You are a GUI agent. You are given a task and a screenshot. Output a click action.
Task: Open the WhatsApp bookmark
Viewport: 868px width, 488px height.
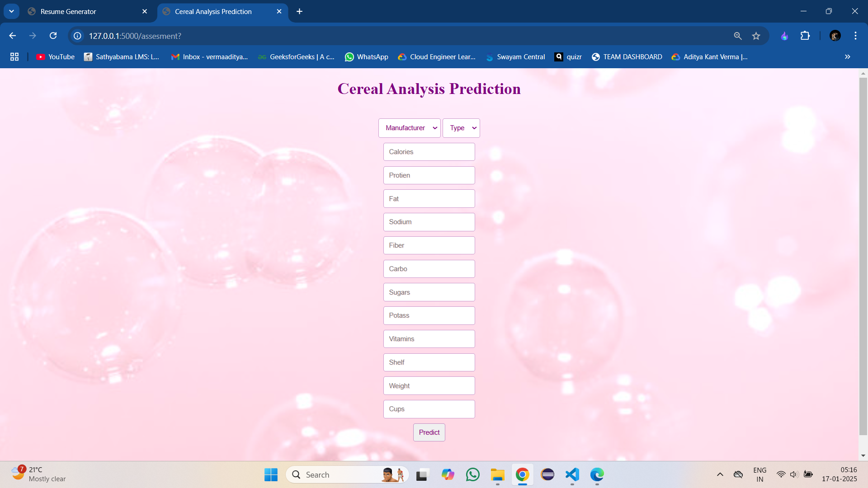pyautogui.click(x=366, y=57)
